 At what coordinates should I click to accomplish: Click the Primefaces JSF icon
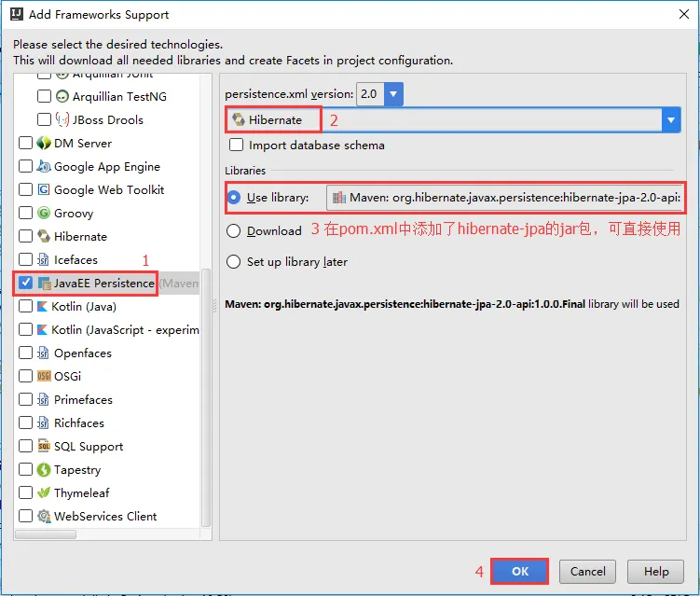pos(43,399)
